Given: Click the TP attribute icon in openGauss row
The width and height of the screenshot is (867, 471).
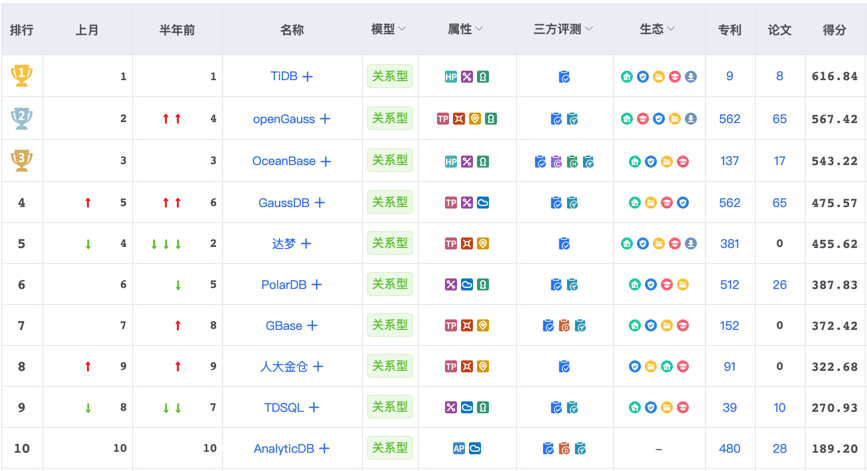Looking at the screenshot, I should (443, 119).
